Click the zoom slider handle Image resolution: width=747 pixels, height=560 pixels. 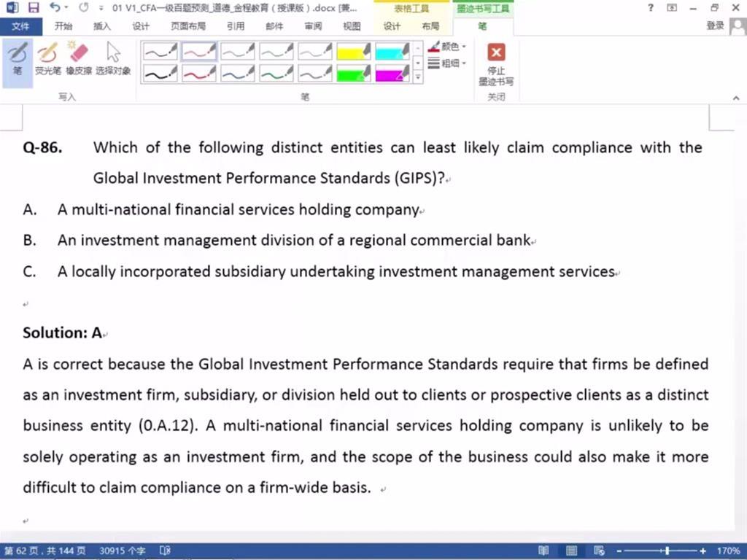pos(667,551)
